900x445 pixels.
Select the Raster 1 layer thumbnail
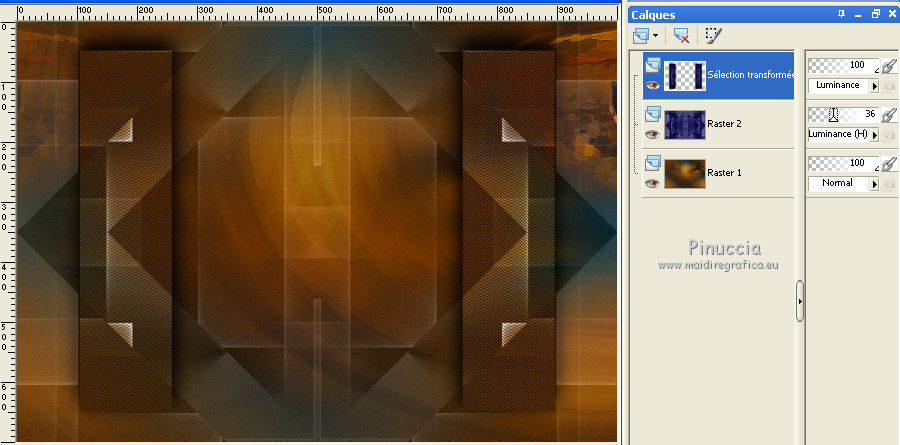pos(685,174)
